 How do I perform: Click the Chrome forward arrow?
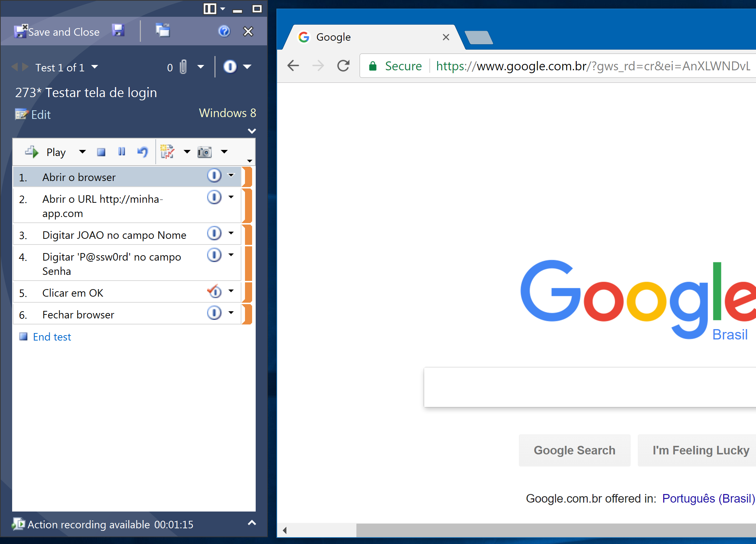point(318,66)
